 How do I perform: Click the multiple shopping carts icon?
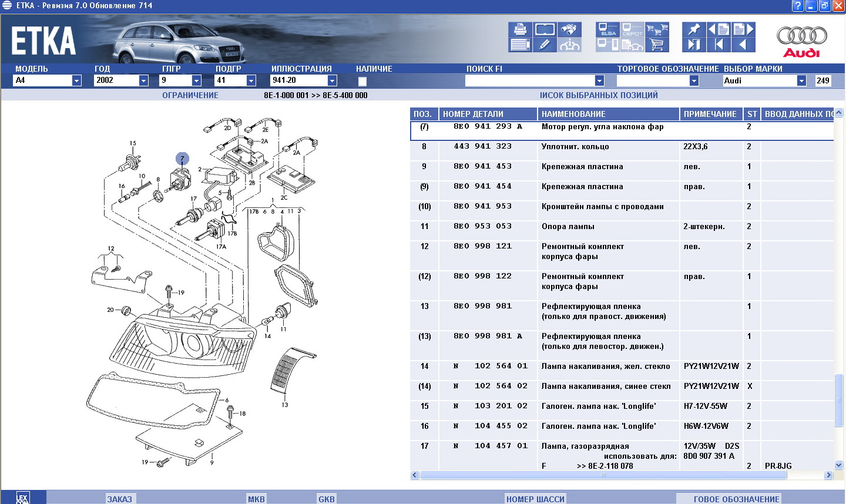click(657, 29)
